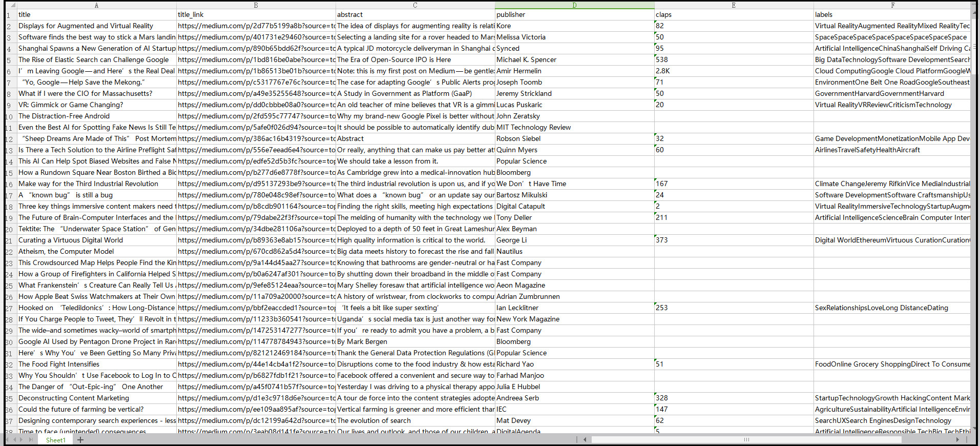Image resolution: width=980 pixels, height=446 pixels.
Task: Select cell 'Make way for the Third Industrial Revolution'
Action: pyautogui.click(x=96, y=184)
